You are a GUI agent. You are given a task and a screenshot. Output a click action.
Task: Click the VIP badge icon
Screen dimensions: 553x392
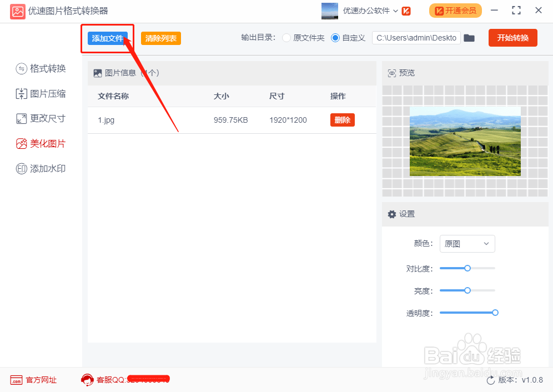pyautogui.click(x=406, y=11)
